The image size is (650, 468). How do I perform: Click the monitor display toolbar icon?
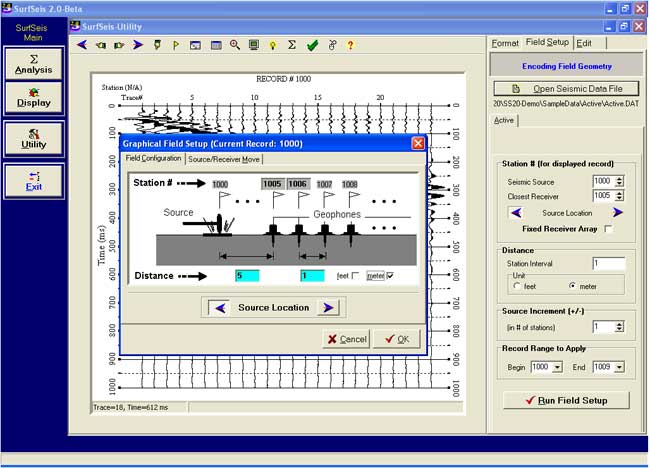[x=254, y=45]
